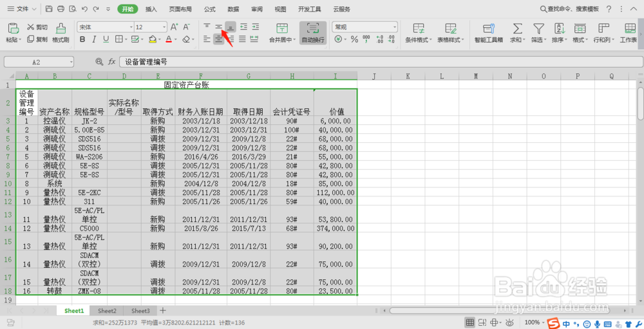The height and width of the screenshot is (329, 644).
Task: Click the fill color bucket swatch
Action: point(153,39)
